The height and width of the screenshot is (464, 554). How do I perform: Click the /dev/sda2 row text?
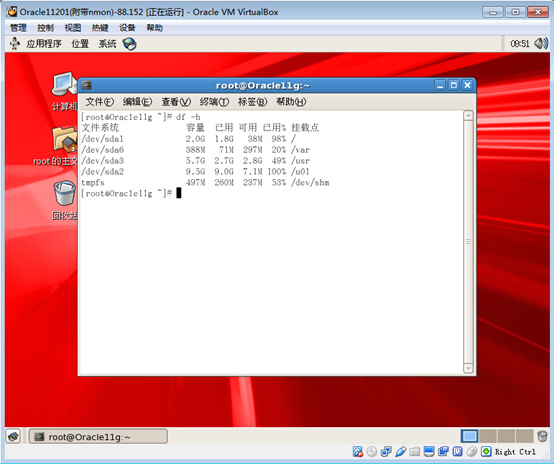pyautogui.click(x=195, y=172)
